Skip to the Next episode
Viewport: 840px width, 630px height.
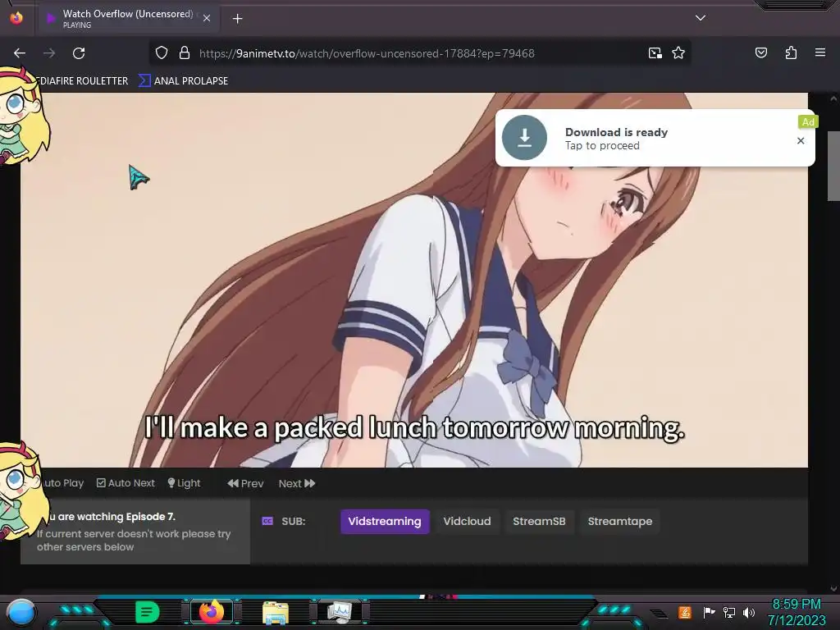click(297, 483)
